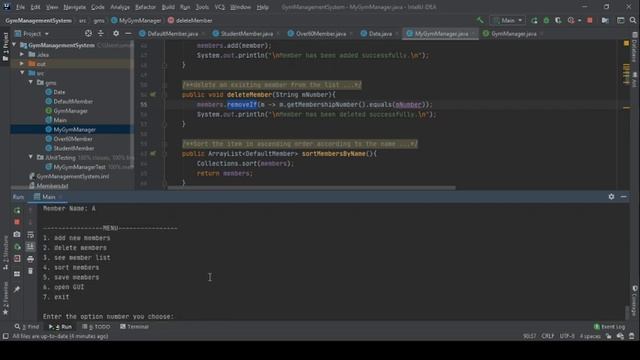Image resolution: width=640 pixels, height=360 pixels.
Task: Collapse the JUnitTesting package
Action: click(x=31, y=157)
